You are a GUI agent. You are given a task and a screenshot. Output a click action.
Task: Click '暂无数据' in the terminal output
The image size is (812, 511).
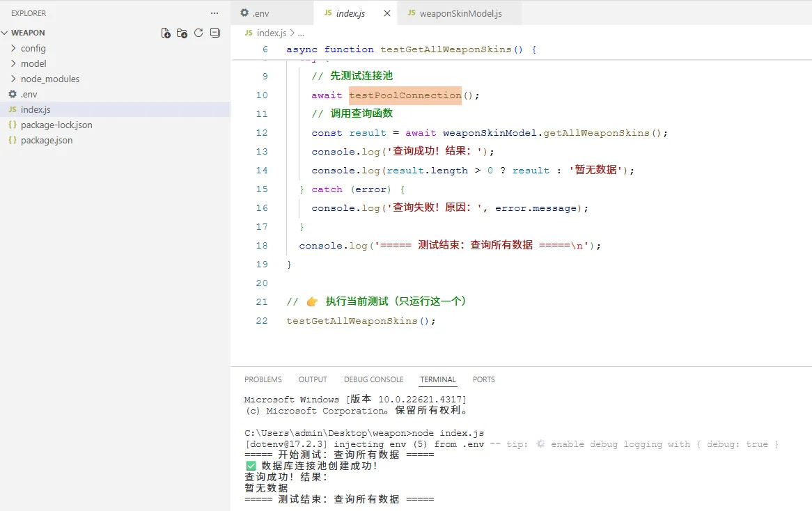click(266, 488)
